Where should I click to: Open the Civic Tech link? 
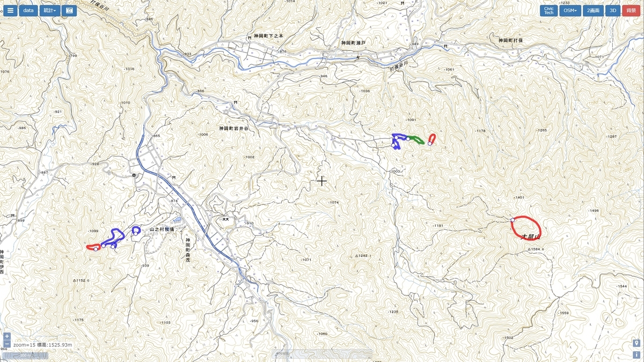pos(548,11)
